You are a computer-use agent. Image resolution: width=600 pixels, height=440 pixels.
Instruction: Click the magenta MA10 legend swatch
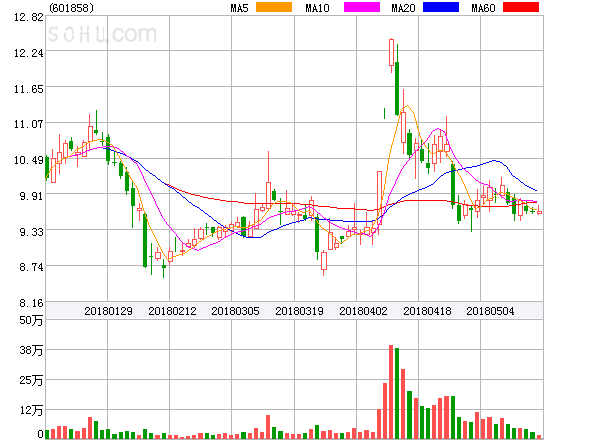(x=362, y=7)
